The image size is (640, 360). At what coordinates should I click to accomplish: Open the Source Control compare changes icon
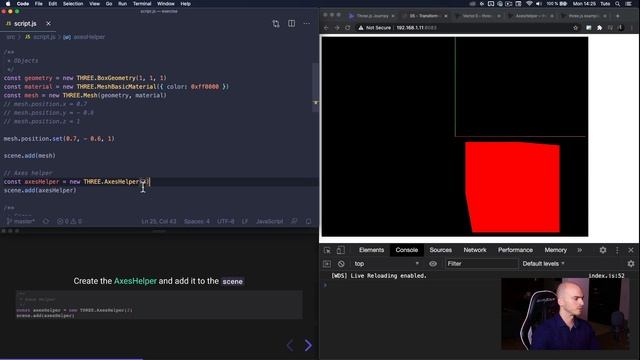point(276,24)
